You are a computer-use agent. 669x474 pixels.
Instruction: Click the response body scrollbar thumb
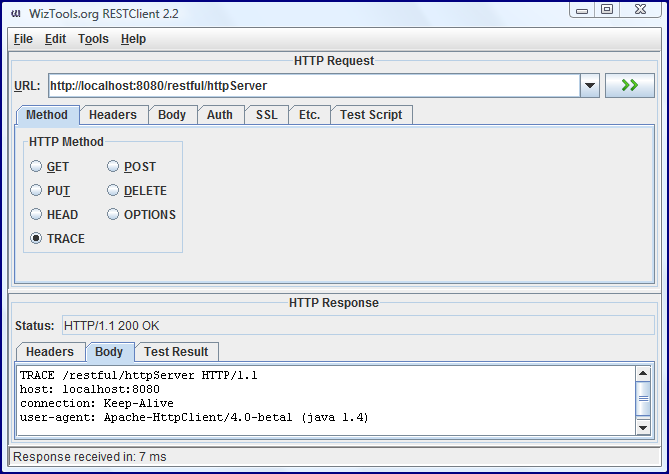point(643,398)
